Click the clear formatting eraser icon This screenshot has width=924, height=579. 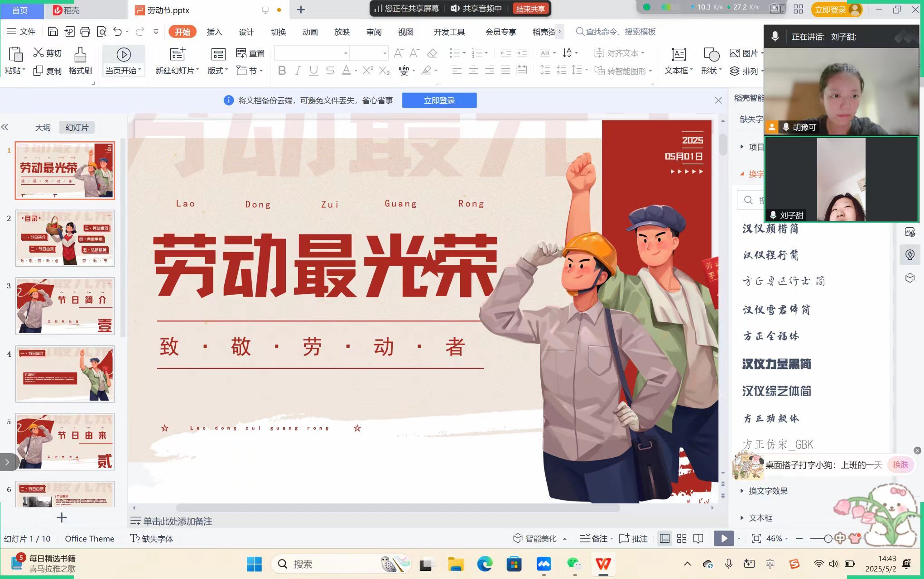coord(432,53)
